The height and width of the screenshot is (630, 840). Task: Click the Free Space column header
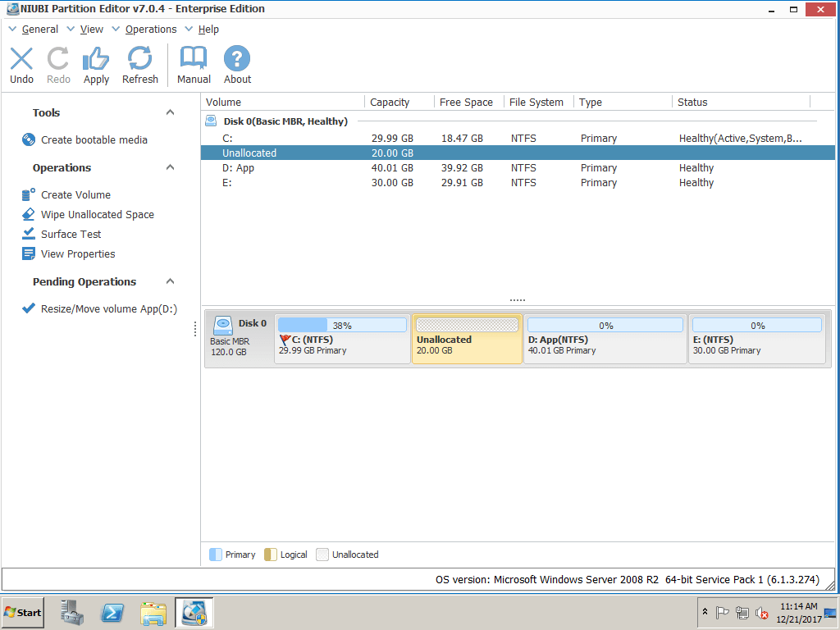point(469,102)
